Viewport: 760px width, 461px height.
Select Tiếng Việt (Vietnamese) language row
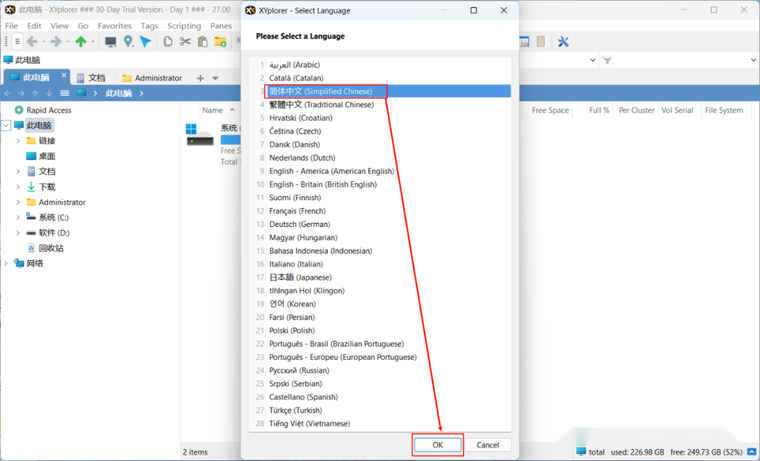click(380, 423)
